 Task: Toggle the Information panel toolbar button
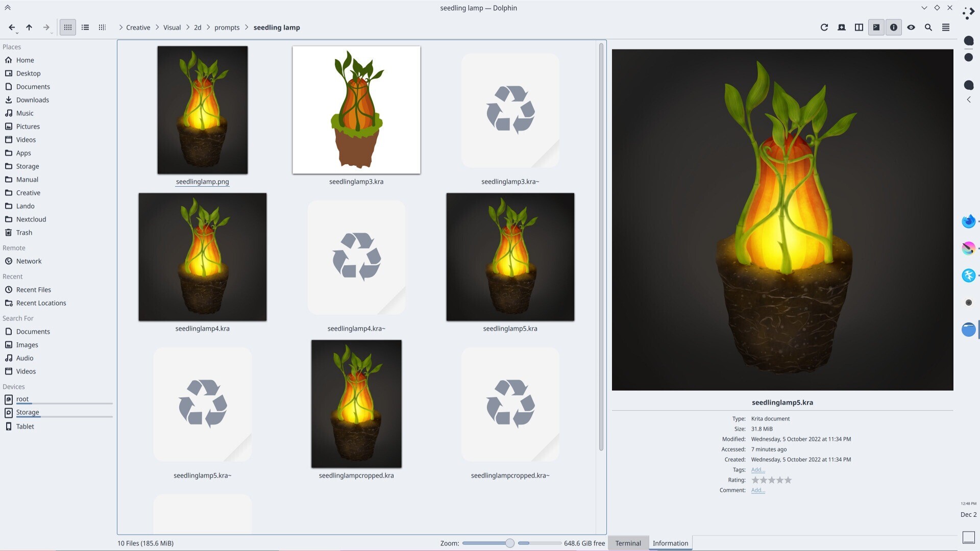(x=893, y=28)
